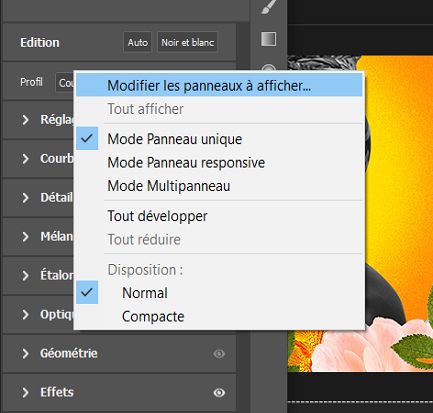Viewport: 433px width, 413px height.
Task: Expand the Optique panel chevron
Action: [x=25, y=315]
